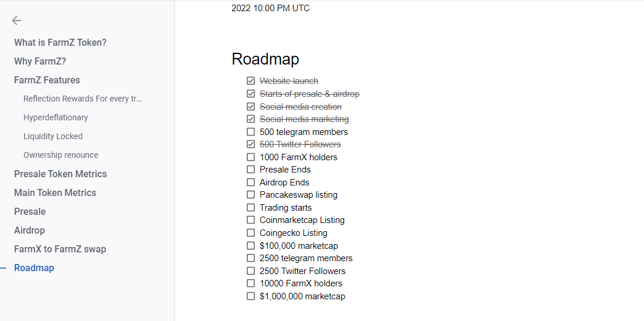Open What is FarmZ Token? outline heading
The image size is (644, 321).
[60, 42]
